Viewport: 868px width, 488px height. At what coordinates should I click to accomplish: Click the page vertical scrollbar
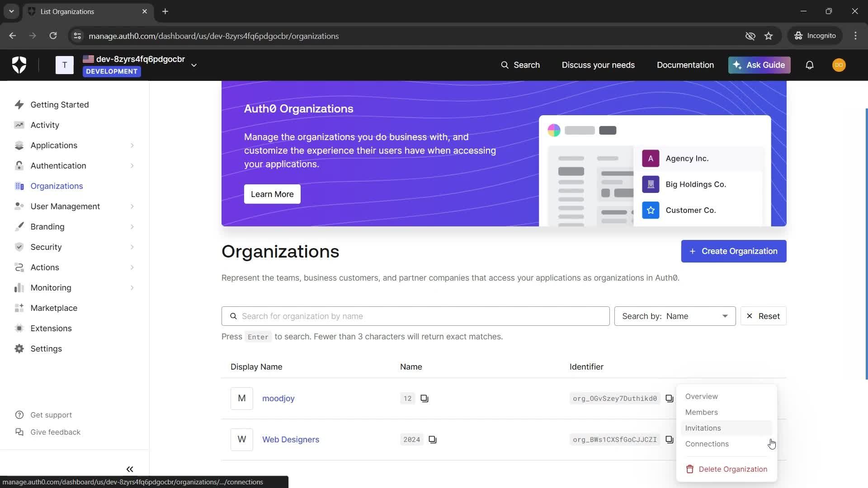click(866, 244)
